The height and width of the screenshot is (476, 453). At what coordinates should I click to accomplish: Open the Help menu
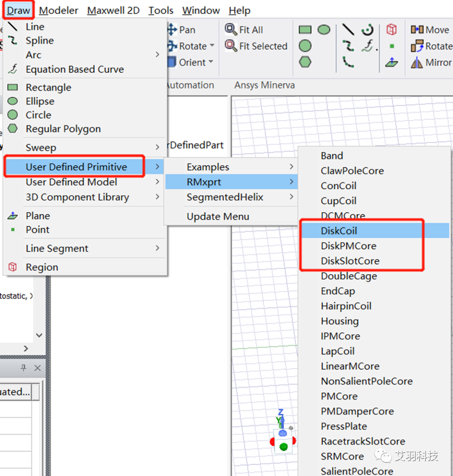pos(240,10)
